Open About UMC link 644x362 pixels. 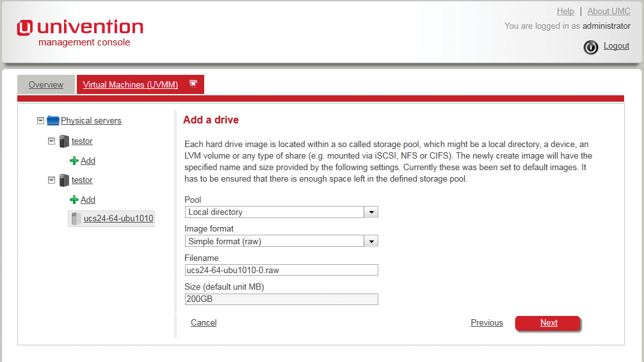point(609,11)
